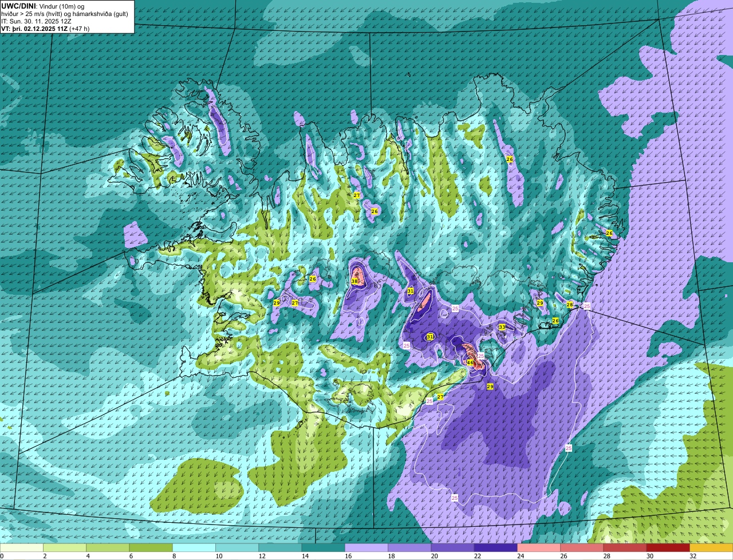Select the 6–8 m/s olive green legend swatch

[x=151, y=547]
